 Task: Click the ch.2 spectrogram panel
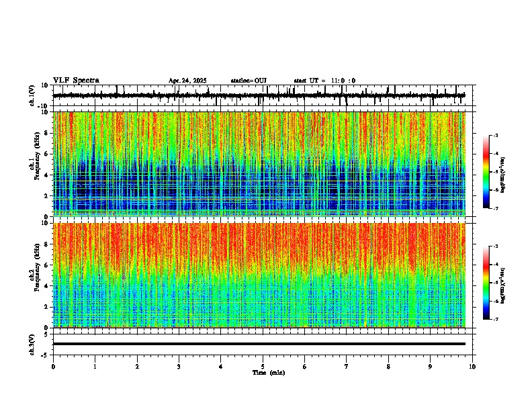click(x=259, y=275)
